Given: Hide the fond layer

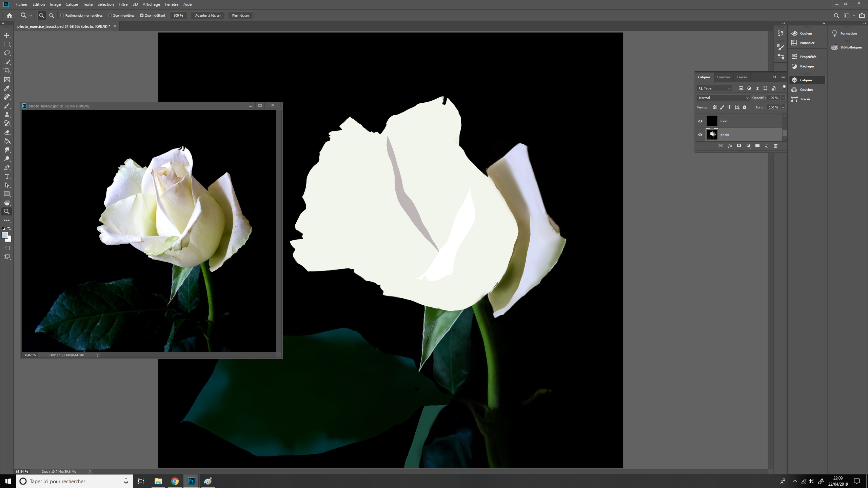Looking at the screenshot, I should (x=700, y=121).
